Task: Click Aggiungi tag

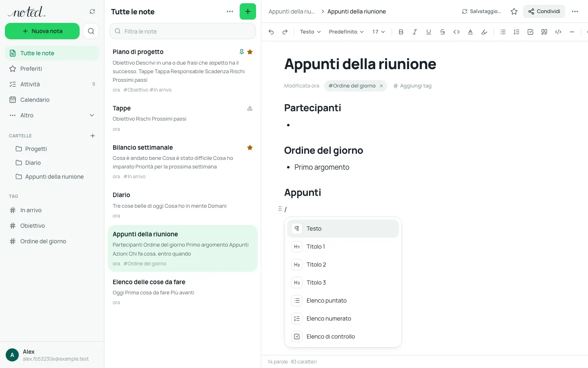Action: [x=412, y=86]
